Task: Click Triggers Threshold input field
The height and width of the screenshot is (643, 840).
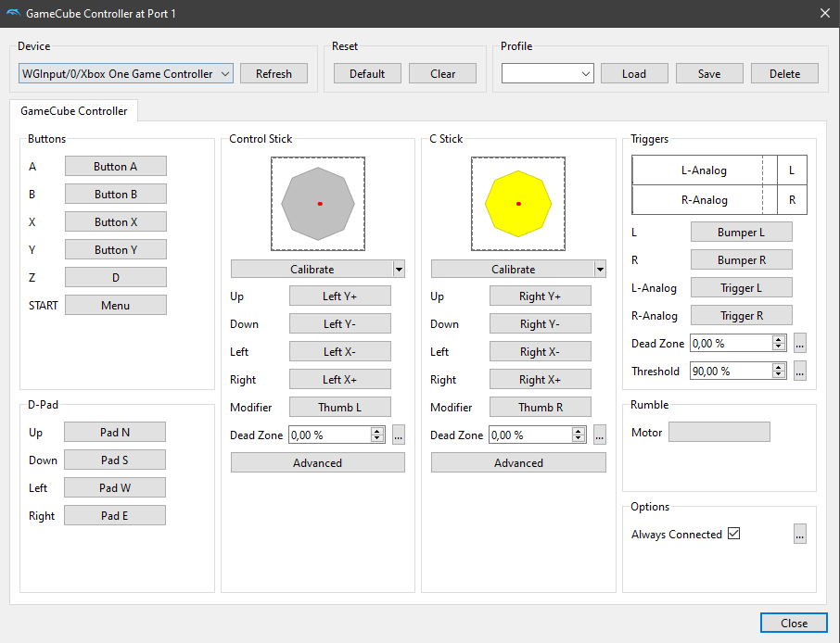Action: point(731,371)
